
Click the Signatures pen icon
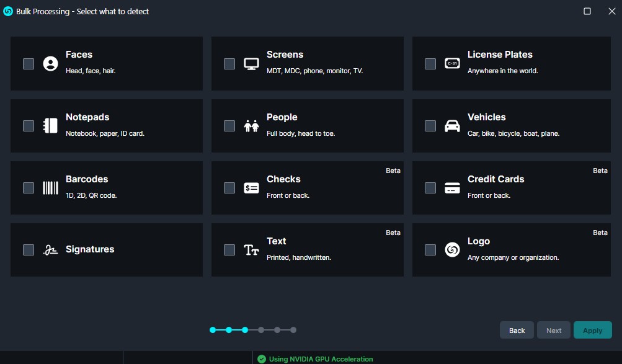(x=50, y=250)
